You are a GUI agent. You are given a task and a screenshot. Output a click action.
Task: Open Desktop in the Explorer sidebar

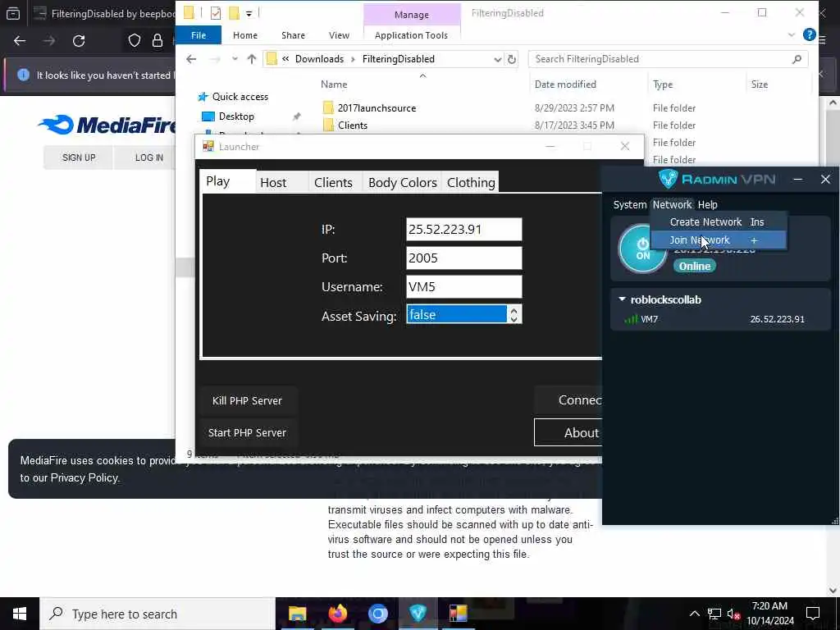click(x=236, y=116)
